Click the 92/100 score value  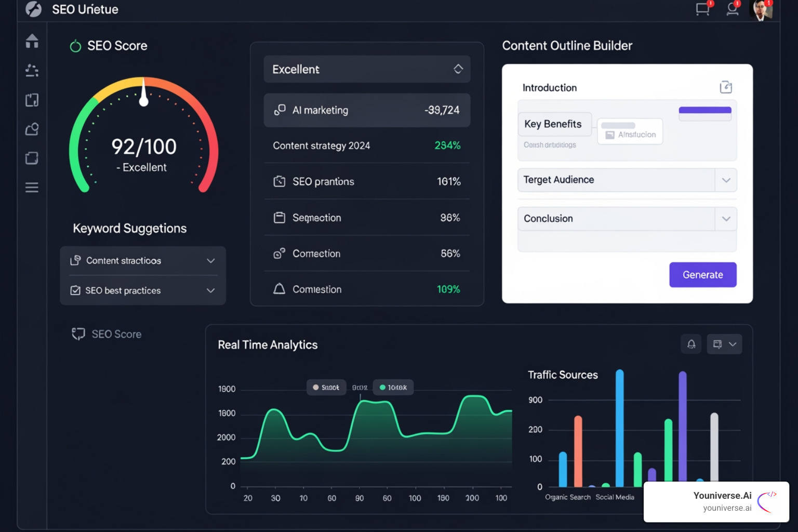pyautogui.click(x=144, y=147)
